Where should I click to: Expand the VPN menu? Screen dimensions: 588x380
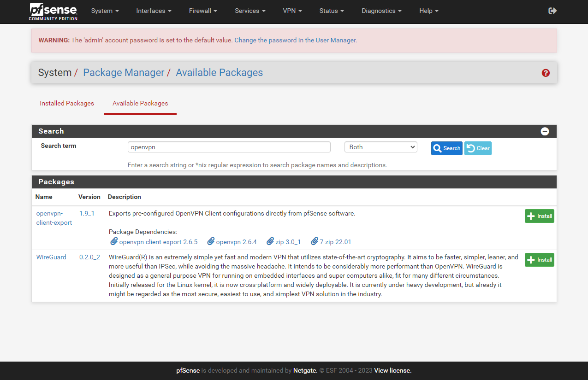click(x=292, y=11)
